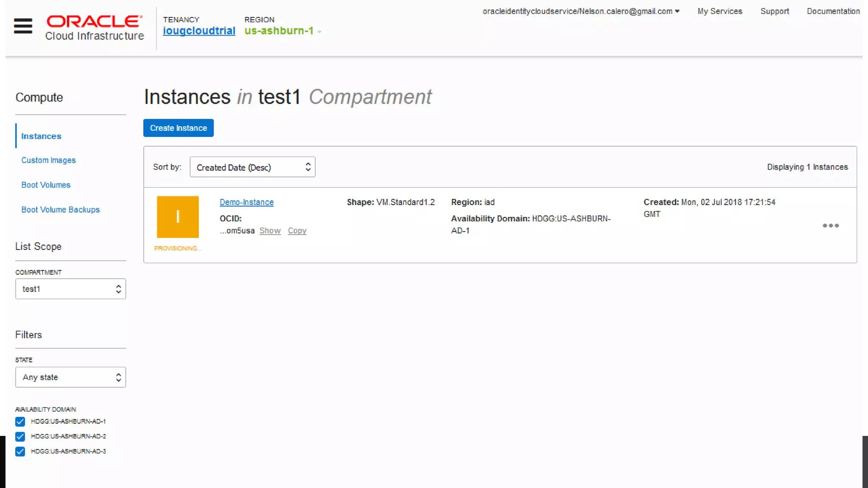The width and height of the screenshot is (868, 488).
Task: Open Custom Images in sidebar
Action: click(x=48, y=160)
